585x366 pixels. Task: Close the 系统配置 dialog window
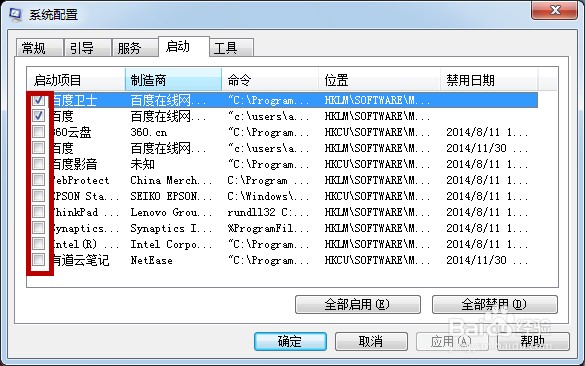(554, 10)
